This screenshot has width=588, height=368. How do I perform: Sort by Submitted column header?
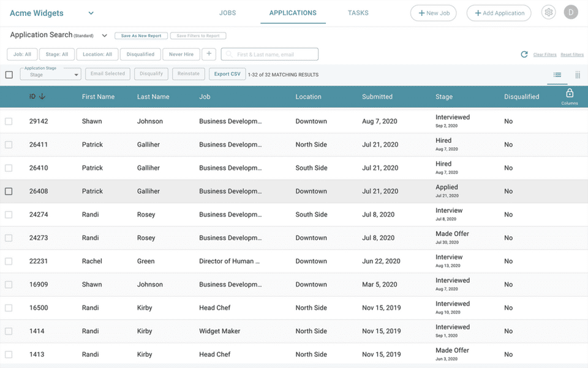click(x=377, y=96)
